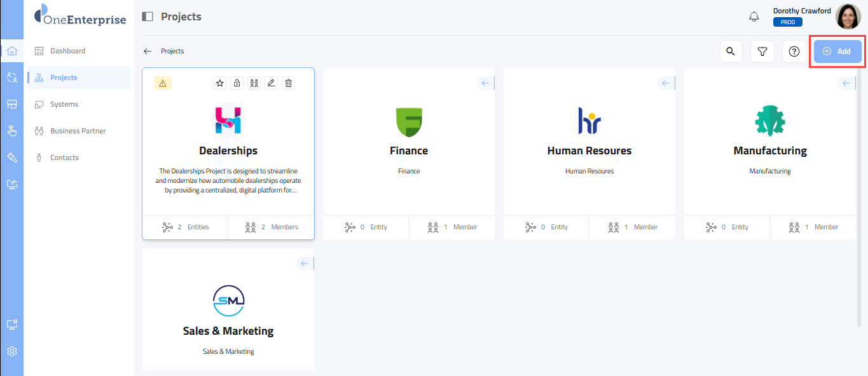Expand the Sales & Marketing card arrow tab
The height and width of the screenshot is (376, 868).
pos(305,264)
